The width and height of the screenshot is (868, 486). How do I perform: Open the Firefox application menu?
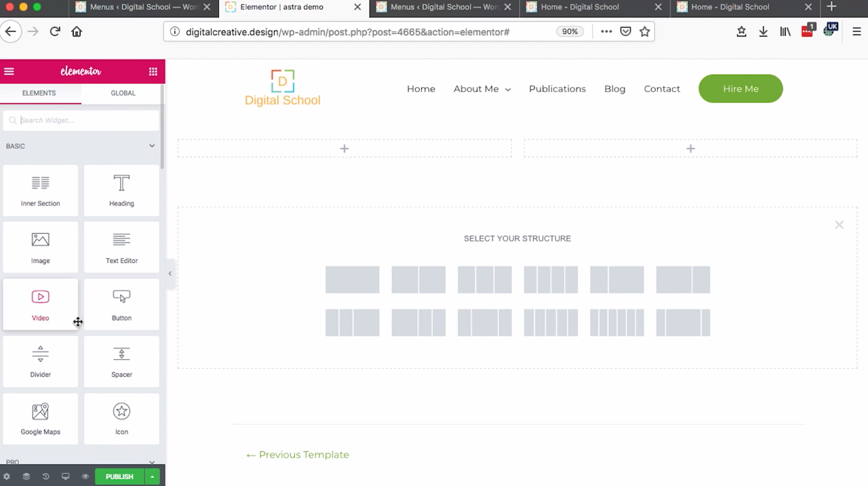(856, 31)
